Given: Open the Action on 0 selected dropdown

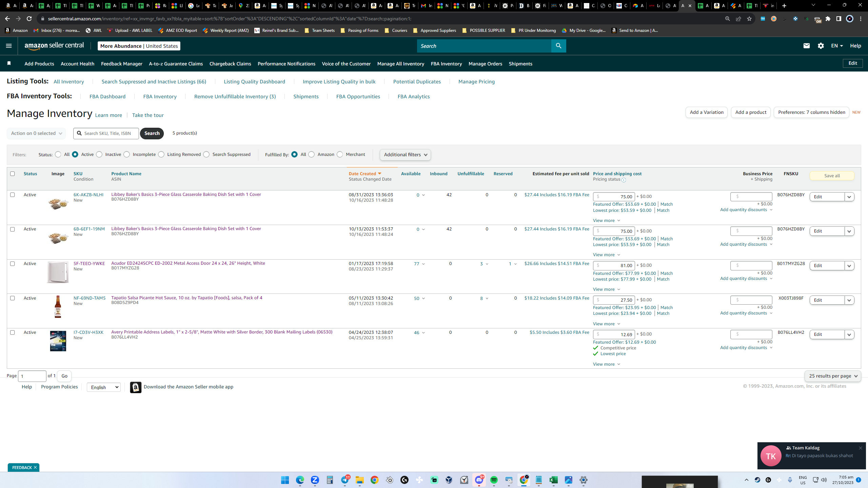Looking at the screenshot, I should point(36,133).
